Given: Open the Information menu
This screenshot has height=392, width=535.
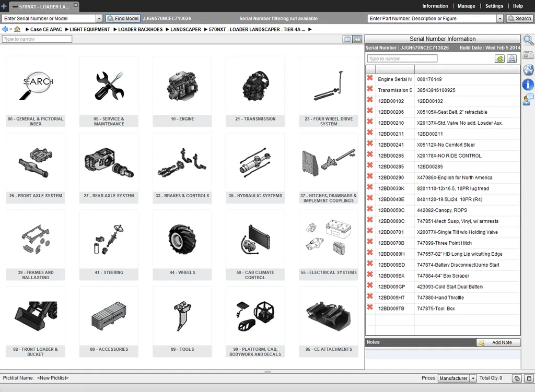Looking at the screenshot, I should 435,6.
